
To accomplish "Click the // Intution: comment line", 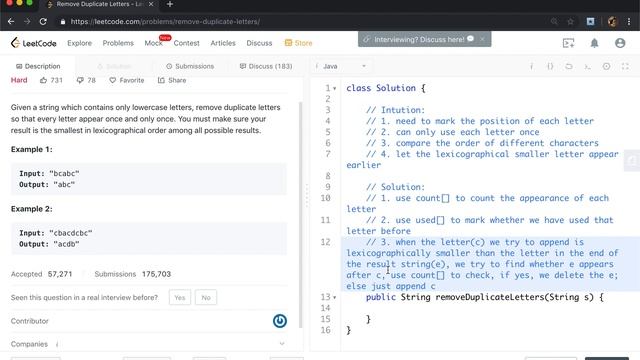I will pyautogui.click(x=395, y=110).
